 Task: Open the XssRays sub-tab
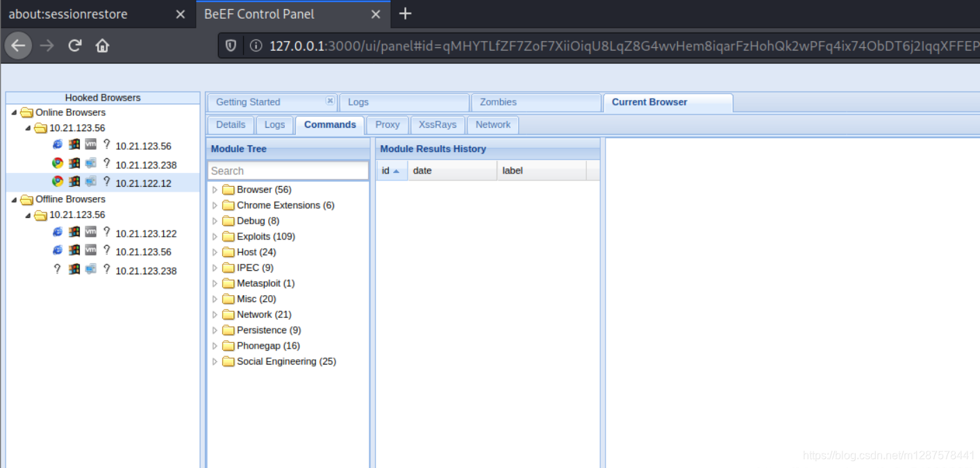tap(438, 125)
